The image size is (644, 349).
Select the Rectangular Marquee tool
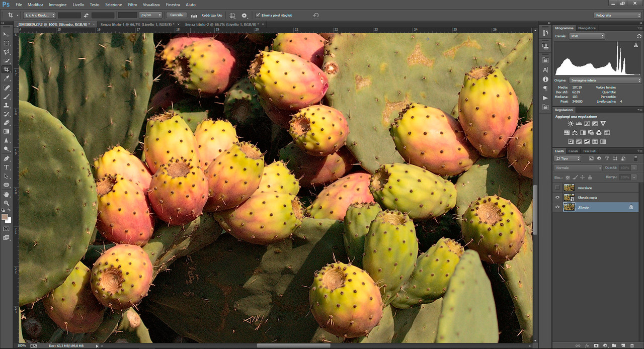(7, 43)
